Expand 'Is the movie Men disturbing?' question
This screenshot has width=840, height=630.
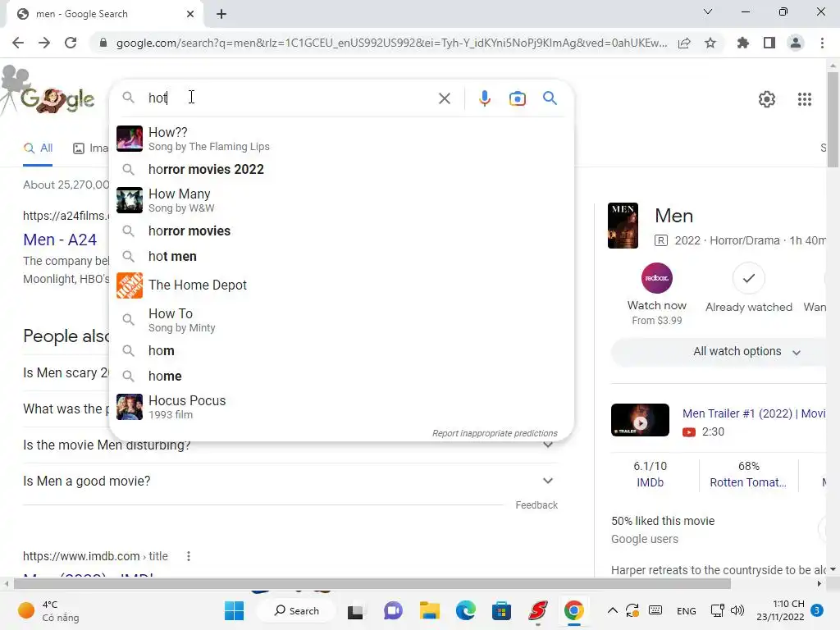click(290, 445)
